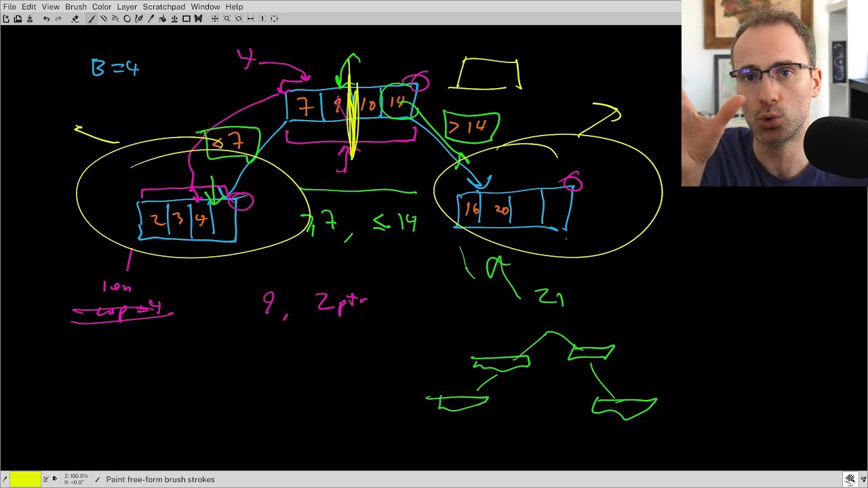Open the Edit menu
Image resolution: width=868 pixels, height=488 pixels.
tap(28, 7)
